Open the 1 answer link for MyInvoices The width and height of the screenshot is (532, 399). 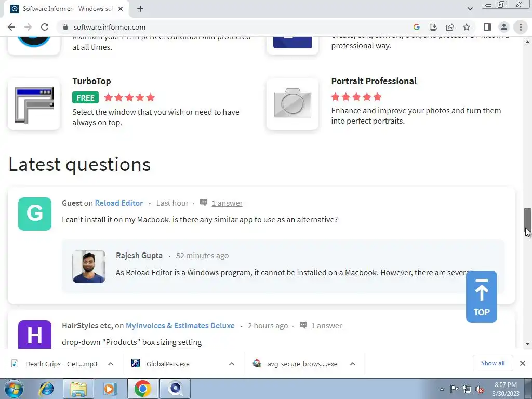326,326
